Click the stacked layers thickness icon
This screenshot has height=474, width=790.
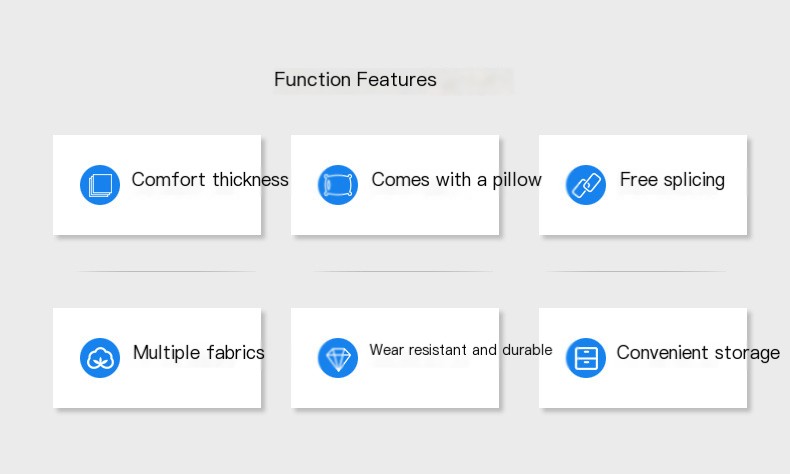(x=100, y=185)
